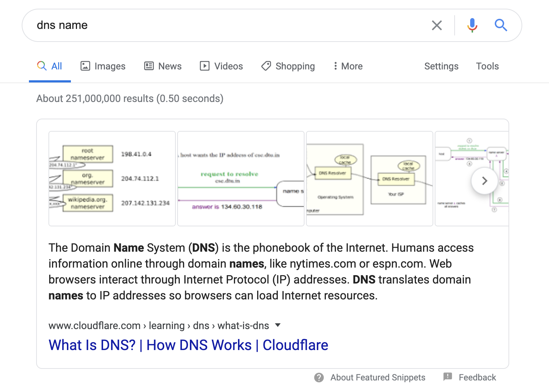
Task: Click the www.cloudflare.com breadcrumb URL
Action: pos(159,325)
